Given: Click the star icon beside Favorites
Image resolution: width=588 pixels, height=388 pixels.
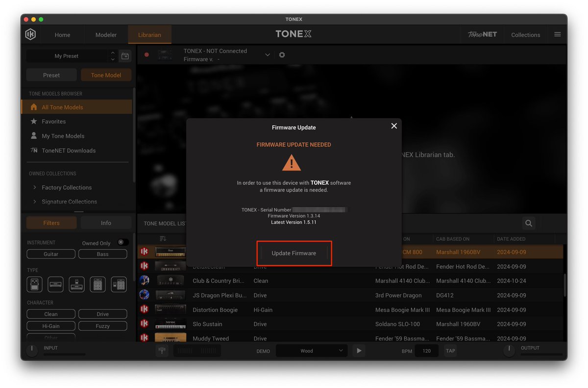Looking at the screenshot, I should click(x=34, y=121).
